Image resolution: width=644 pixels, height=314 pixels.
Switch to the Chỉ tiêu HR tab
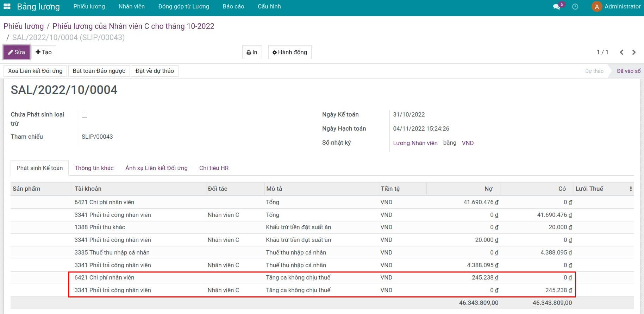click(x=214, y=168)
